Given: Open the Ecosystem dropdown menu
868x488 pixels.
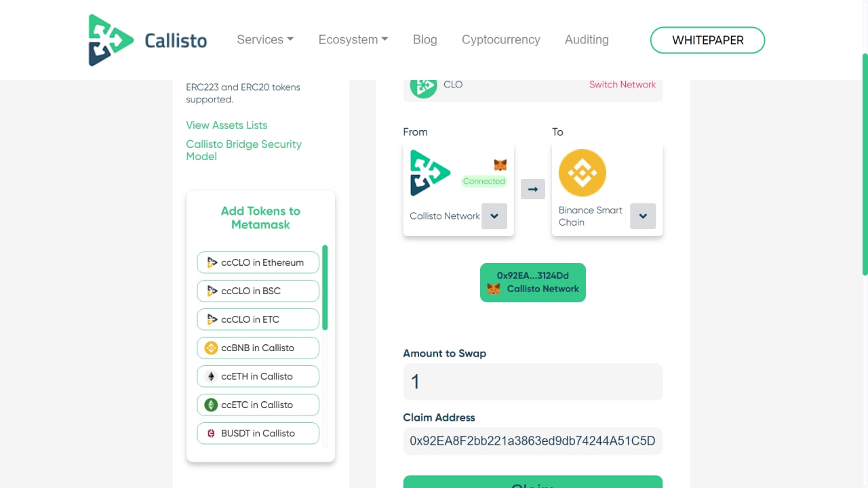Looking at the screenshot, I should point(353,39).
